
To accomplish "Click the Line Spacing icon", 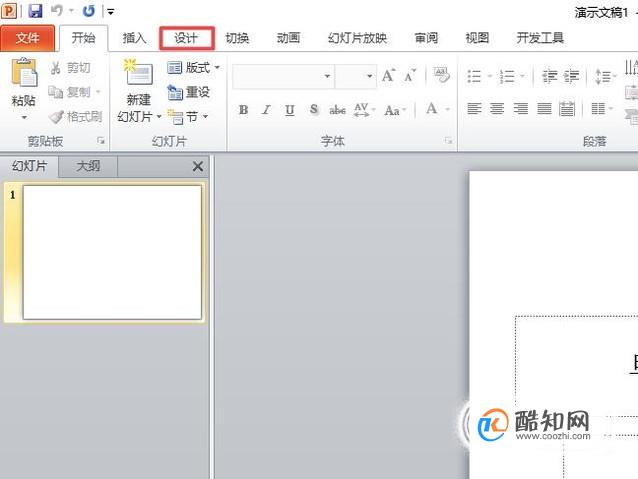I will 603,76.
